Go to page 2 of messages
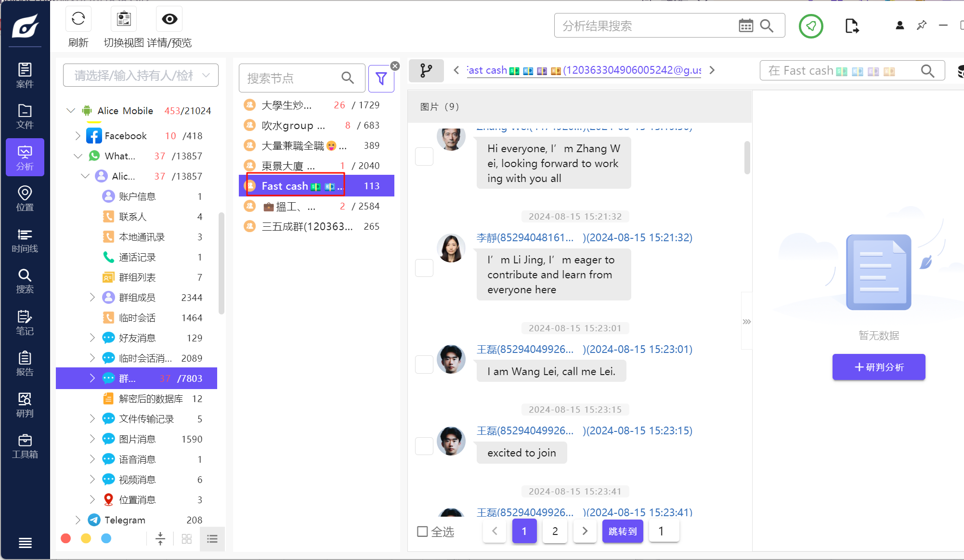The image size is (964, 560). [x=555, y=531]
